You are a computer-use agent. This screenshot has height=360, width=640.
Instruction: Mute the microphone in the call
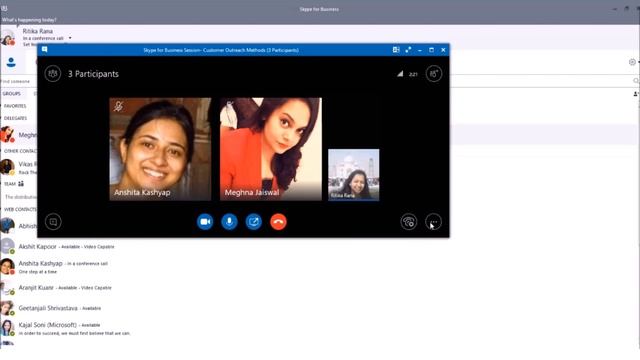point(229,222)
